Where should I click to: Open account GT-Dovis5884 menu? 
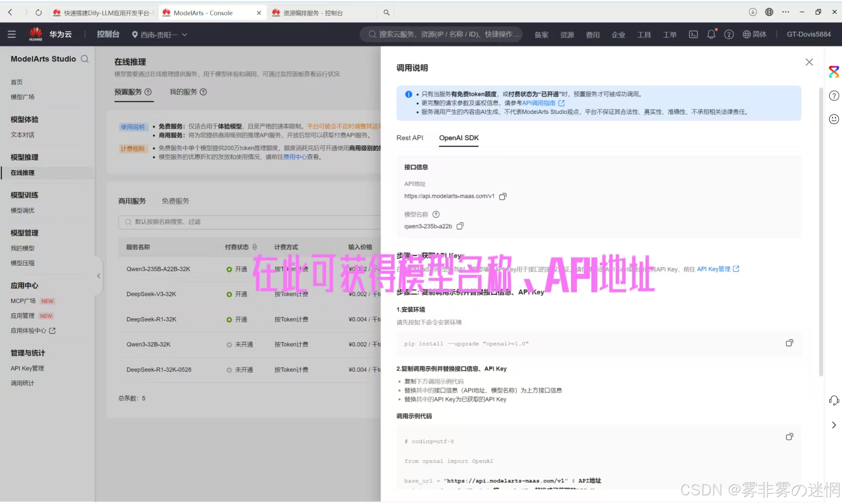point(809,34)
